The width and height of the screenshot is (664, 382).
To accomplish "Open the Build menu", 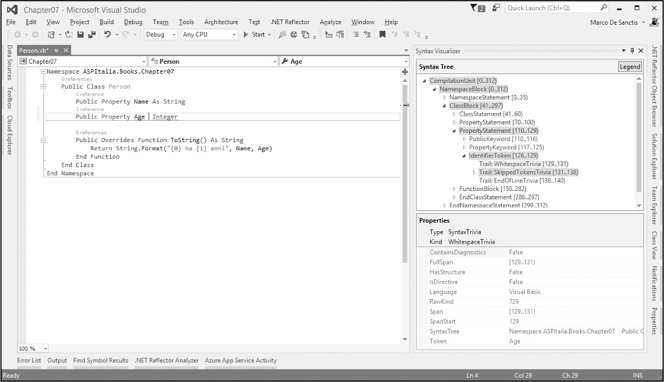I will (x=107, y=22).
